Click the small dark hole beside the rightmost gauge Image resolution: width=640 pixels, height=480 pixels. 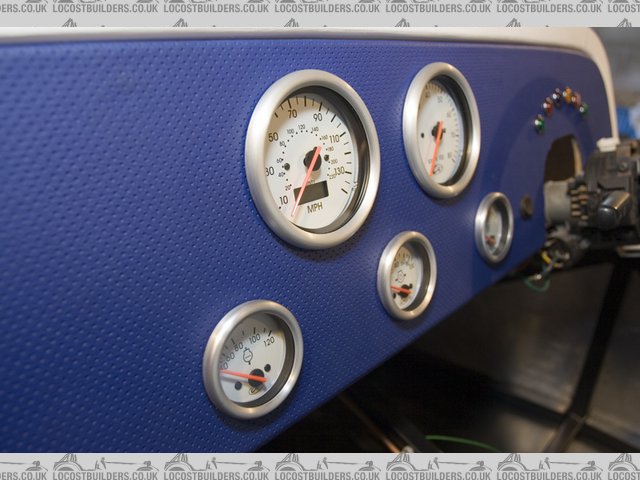(526, 207)
